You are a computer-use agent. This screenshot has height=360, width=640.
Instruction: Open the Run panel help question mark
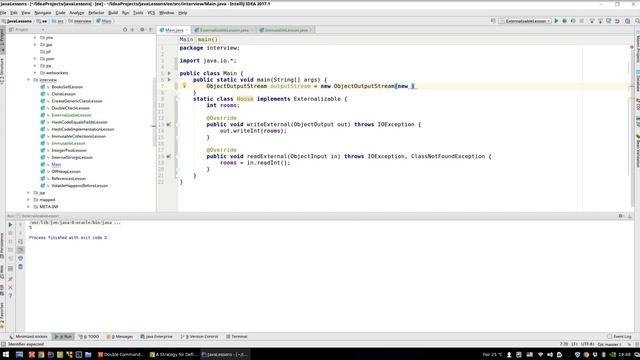(x=11, y=296)
